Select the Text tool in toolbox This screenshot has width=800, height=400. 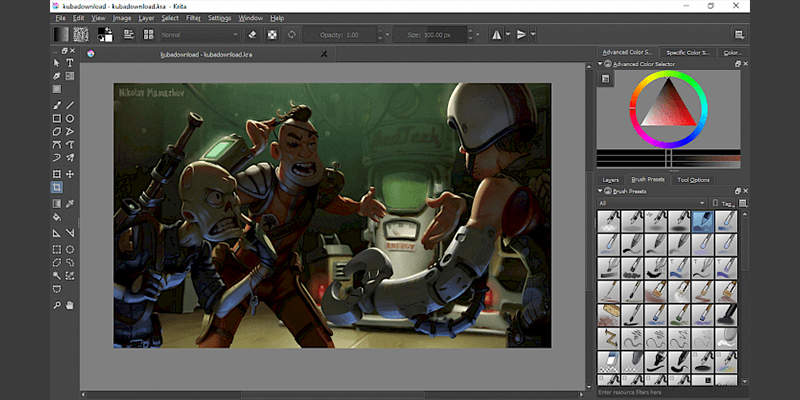click(70, 63)
